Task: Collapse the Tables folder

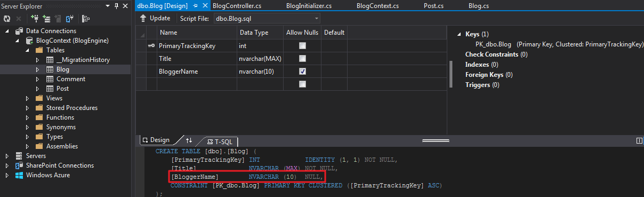Action: click(x=28, y=50)
